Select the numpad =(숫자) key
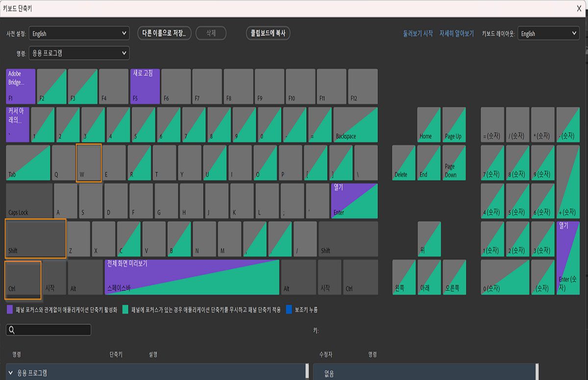The image size is (588, 380). click(492, 125)
